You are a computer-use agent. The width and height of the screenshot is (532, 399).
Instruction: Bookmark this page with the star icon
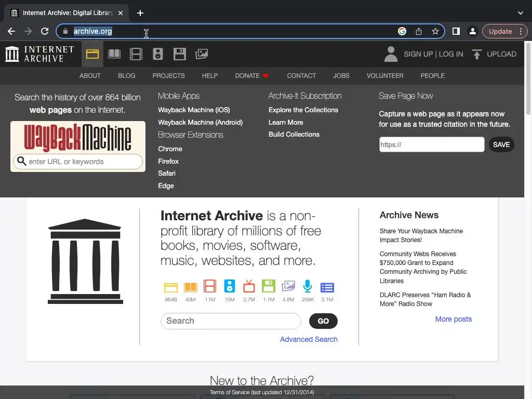pos(435,31)
